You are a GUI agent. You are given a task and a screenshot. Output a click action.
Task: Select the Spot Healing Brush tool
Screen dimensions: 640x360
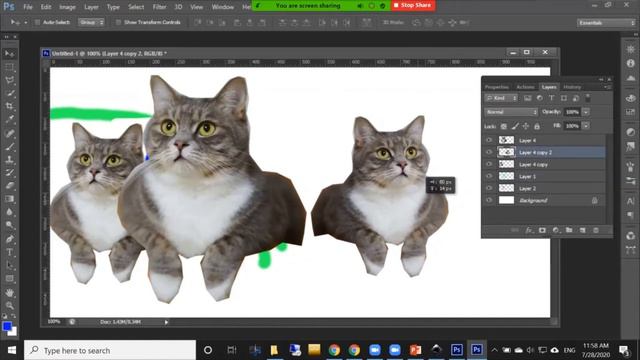9,133
